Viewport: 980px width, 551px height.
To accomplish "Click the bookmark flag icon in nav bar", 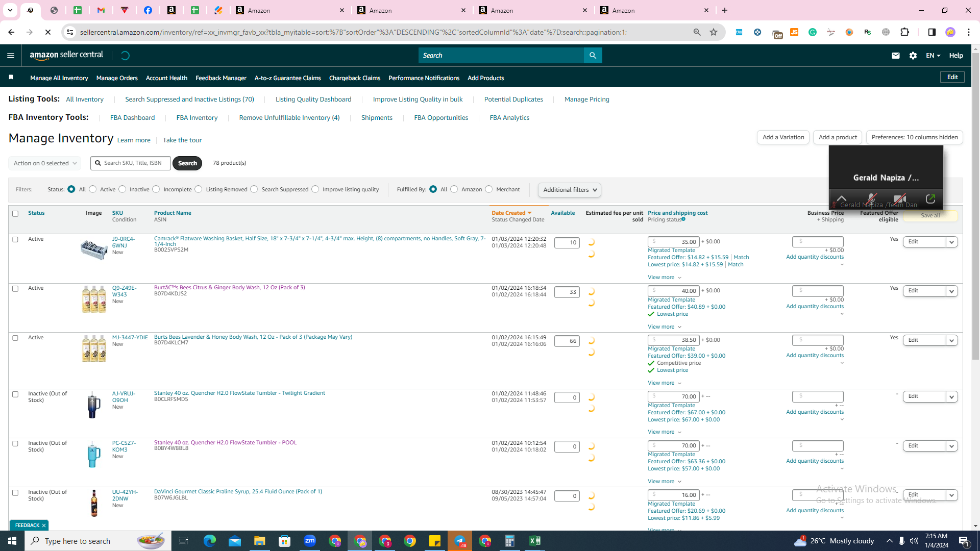I will pos(11,78).
